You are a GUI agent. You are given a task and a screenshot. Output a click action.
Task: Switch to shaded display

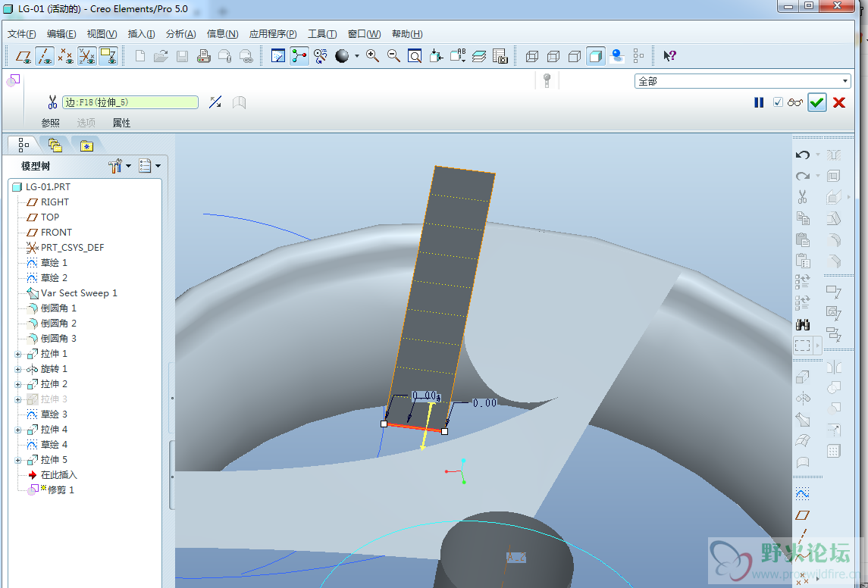[x=596, y=56]
